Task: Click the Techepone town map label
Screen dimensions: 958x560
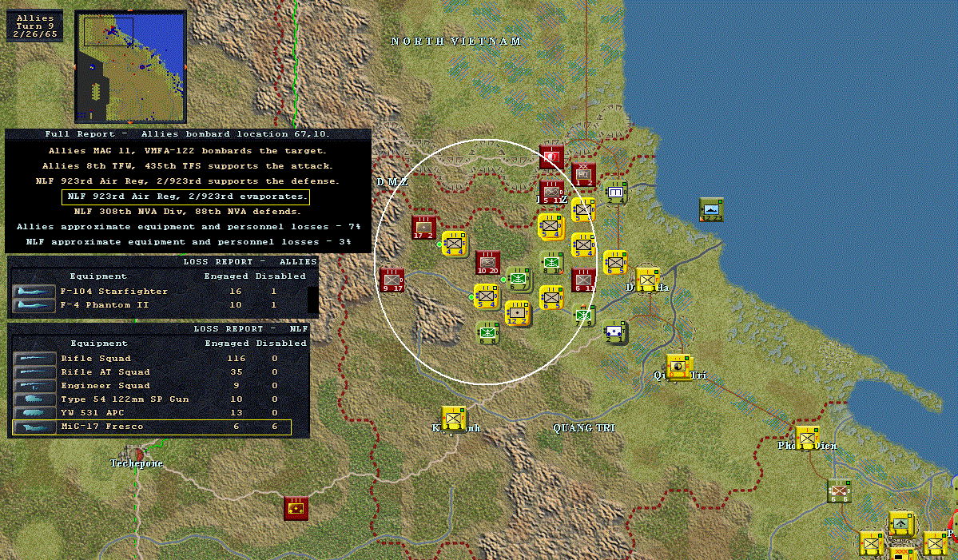Action: point(137,463)
